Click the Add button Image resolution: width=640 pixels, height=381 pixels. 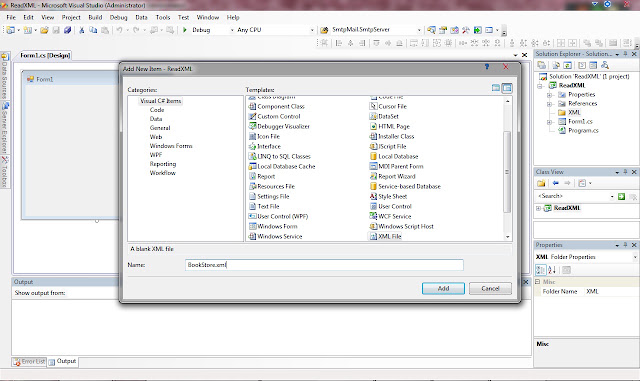pyautogui.click(x=443, y=288)
